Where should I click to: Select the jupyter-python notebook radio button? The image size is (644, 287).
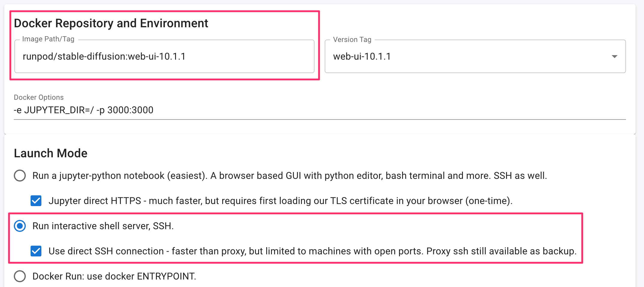[20, 176]
